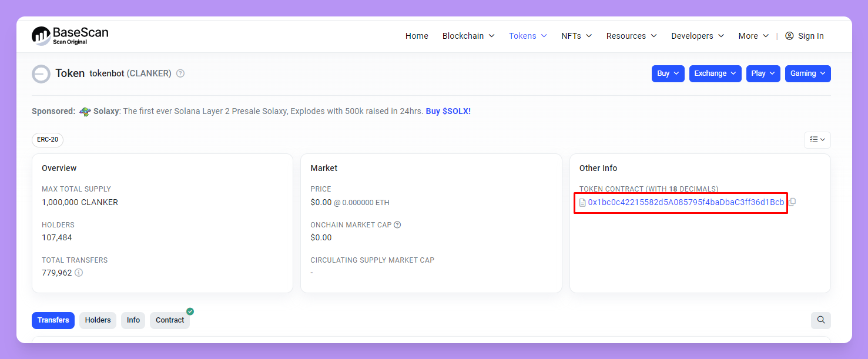Expand the Exchange dropdown button
The height and width of the screenshot is (359, 868).
click(715, 73)
